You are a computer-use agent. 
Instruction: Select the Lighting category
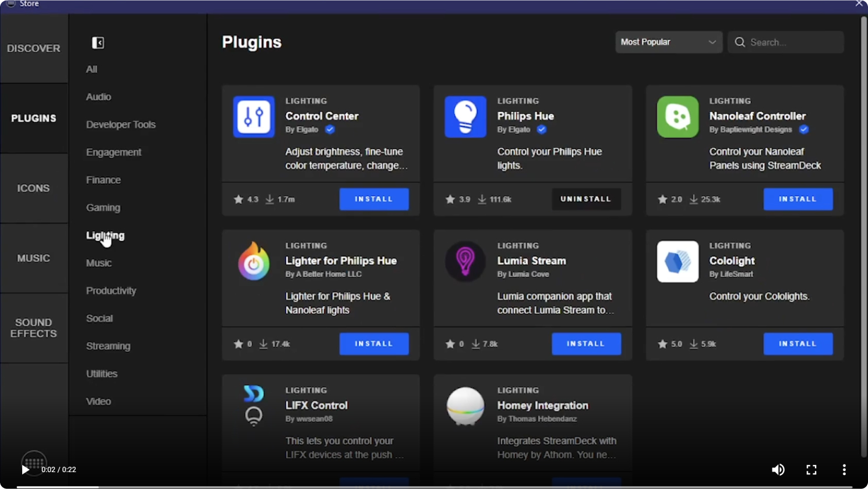[105, 235]
